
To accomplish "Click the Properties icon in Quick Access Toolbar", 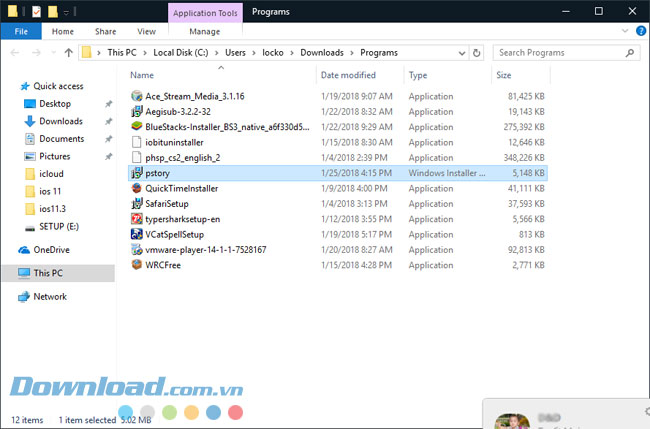I will point(36,12).
